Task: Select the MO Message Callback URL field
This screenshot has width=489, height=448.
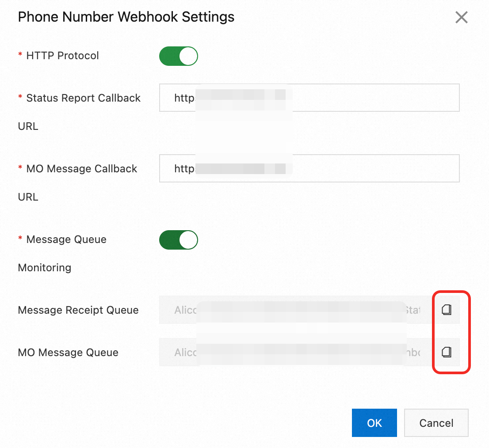Action: (x=309, y=168)
